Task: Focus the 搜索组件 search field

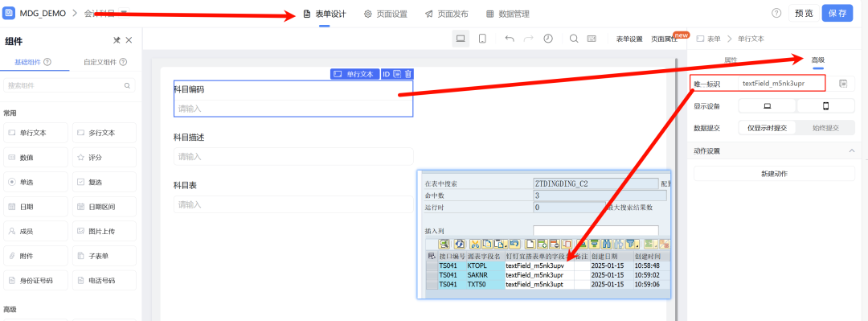Action: point(69,86)
